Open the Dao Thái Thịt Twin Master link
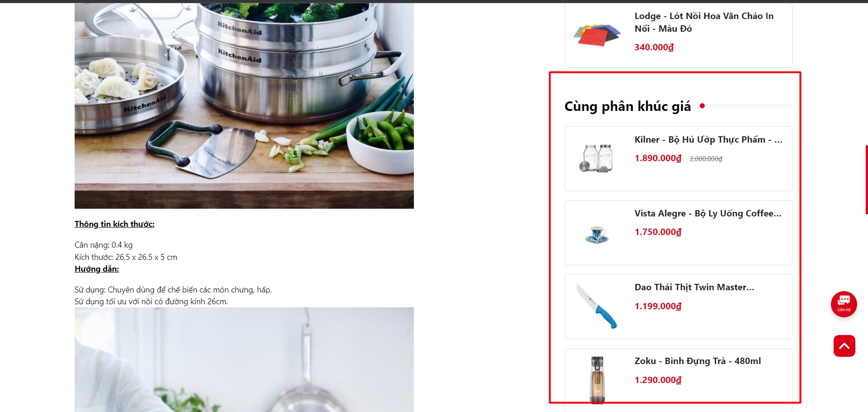 click(x=694, y=287)
